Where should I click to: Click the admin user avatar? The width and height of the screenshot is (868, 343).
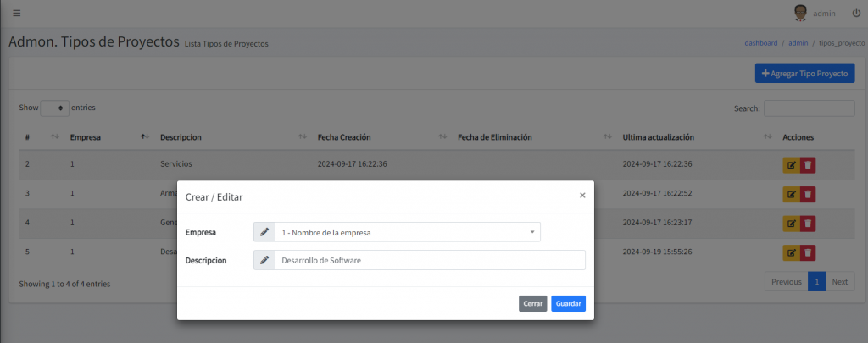point(800,13)
